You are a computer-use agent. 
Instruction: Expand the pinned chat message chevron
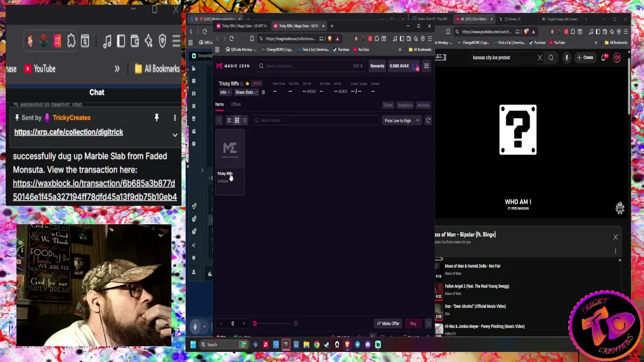point(175,135)
